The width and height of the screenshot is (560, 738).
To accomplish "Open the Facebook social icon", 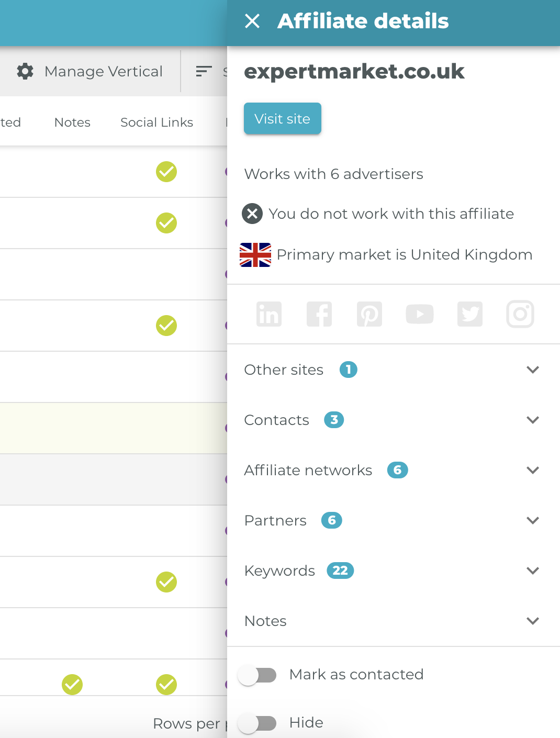I will 319,314.
